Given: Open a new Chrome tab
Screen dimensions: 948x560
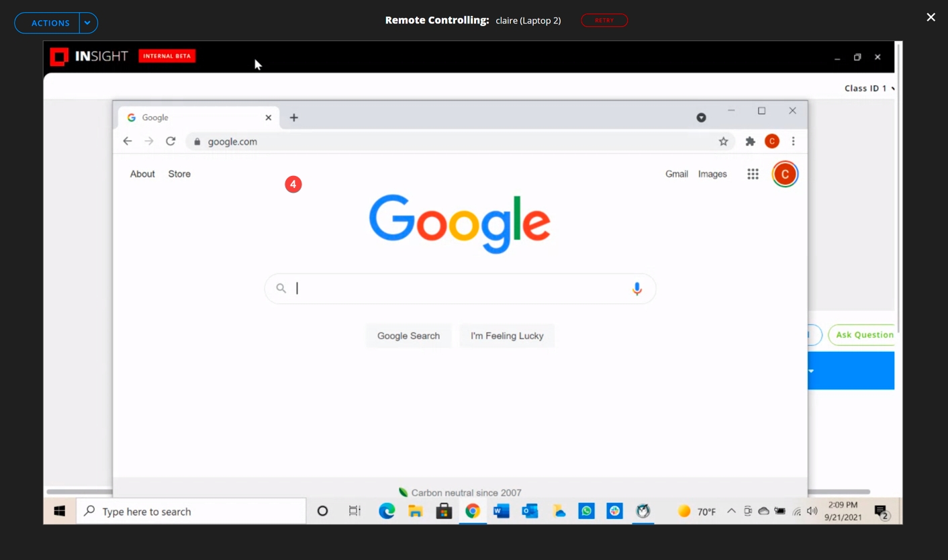Looking at the screenshot, I should (x=293, y=118).
